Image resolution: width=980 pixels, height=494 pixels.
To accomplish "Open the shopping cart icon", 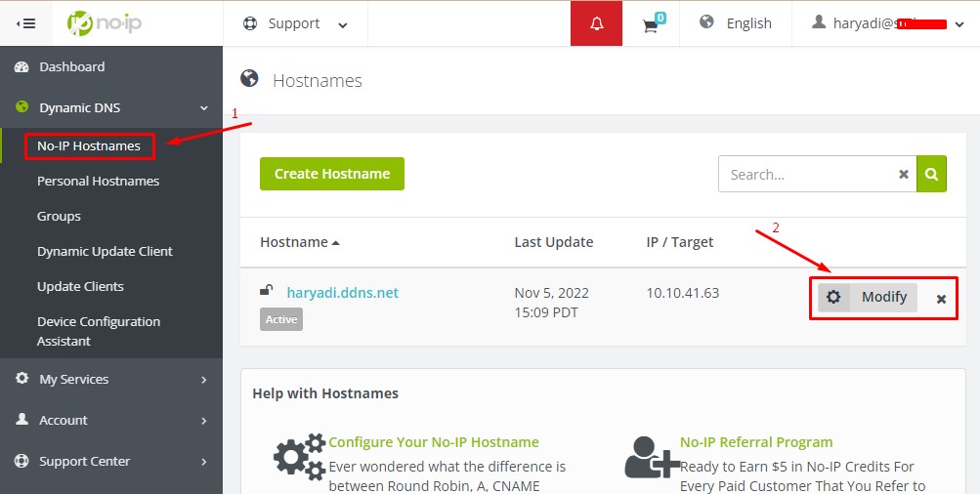I will coord(652,24).
